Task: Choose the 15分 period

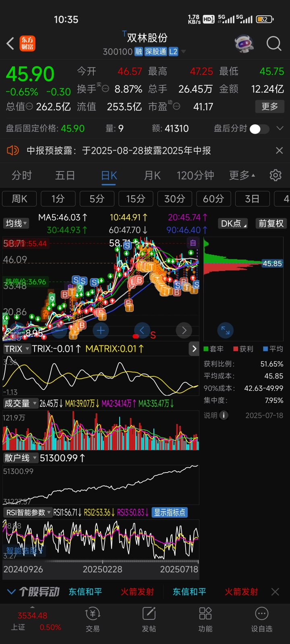Action: point(136,199)
